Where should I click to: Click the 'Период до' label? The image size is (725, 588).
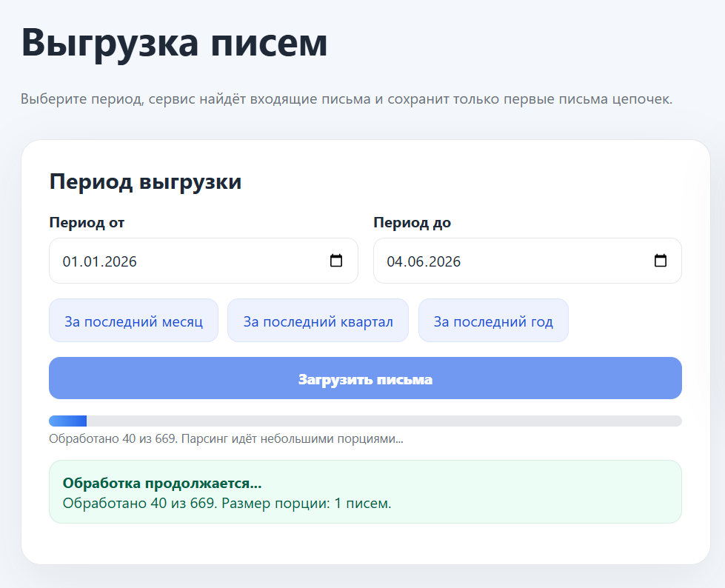click(412, 222)
